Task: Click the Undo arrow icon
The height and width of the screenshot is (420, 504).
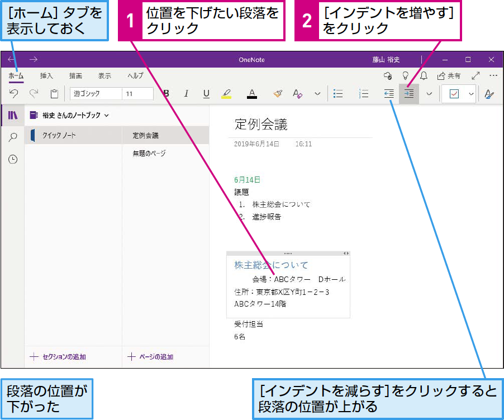Action: tap(13, 93)
